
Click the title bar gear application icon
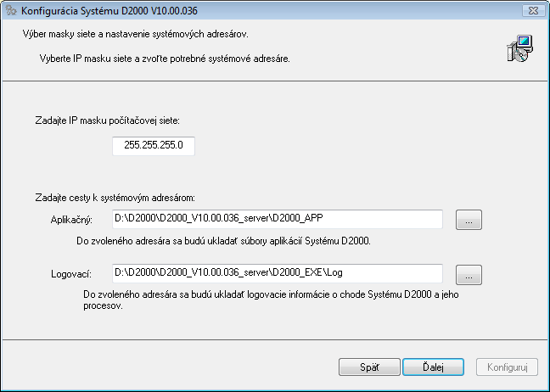[x=12, y=12]
